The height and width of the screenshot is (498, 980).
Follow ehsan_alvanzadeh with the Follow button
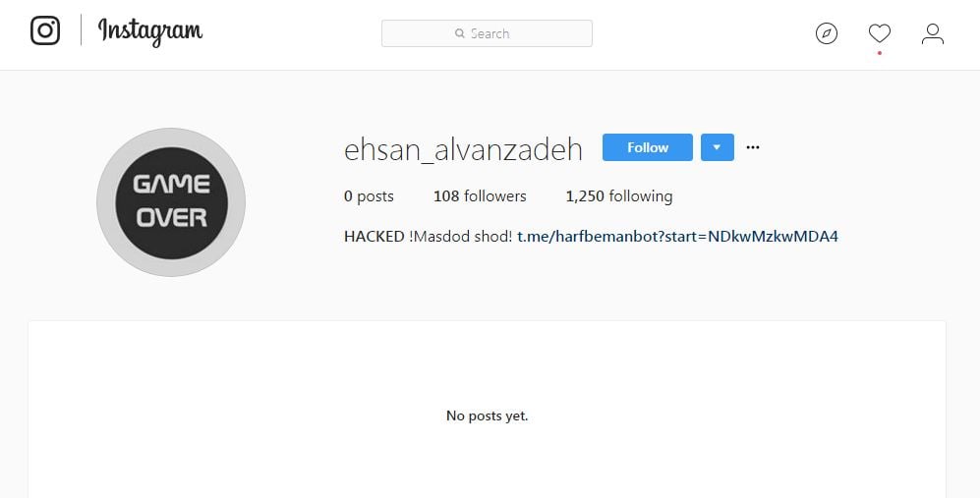[x=648, y=147]
